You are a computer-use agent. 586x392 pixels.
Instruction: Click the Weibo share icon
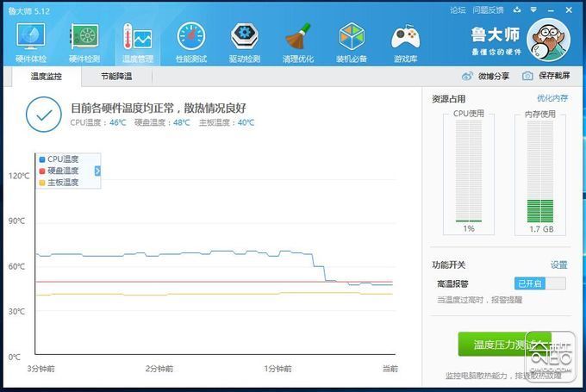point(467,76)
